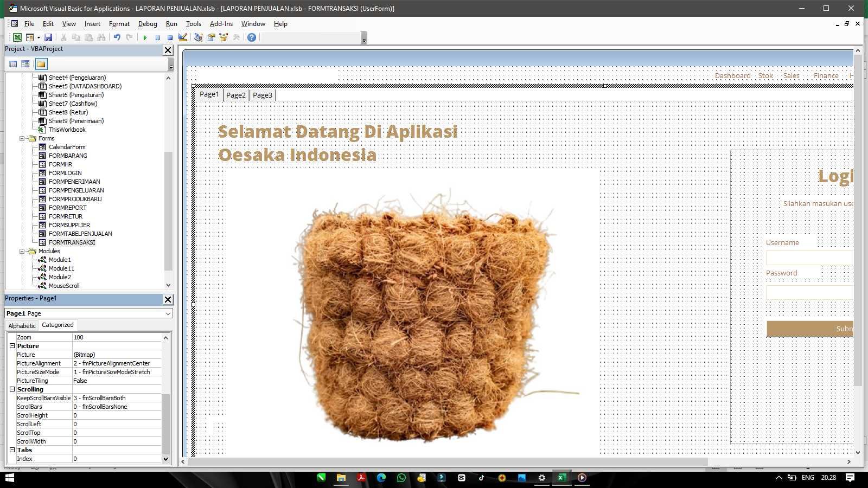Click the Cut scissors icon
The image size is (868, 488).
63,37
